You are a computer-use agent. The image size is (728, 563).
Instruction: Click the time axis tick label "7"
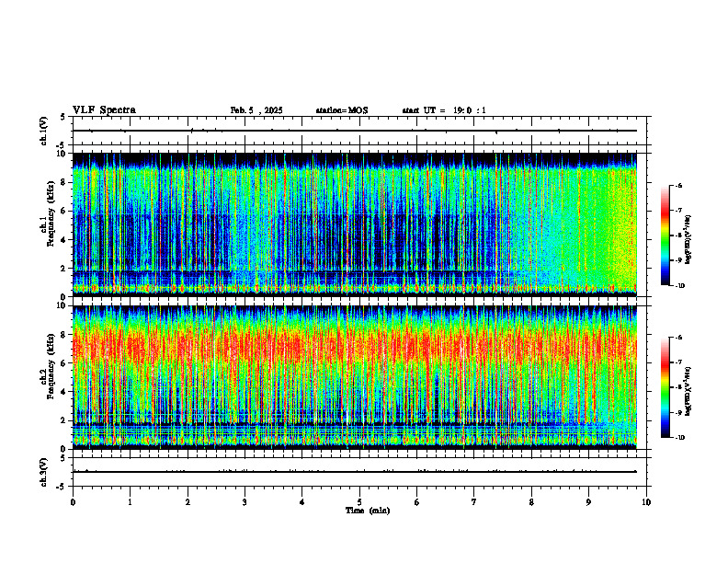click(x=474, y=502)
